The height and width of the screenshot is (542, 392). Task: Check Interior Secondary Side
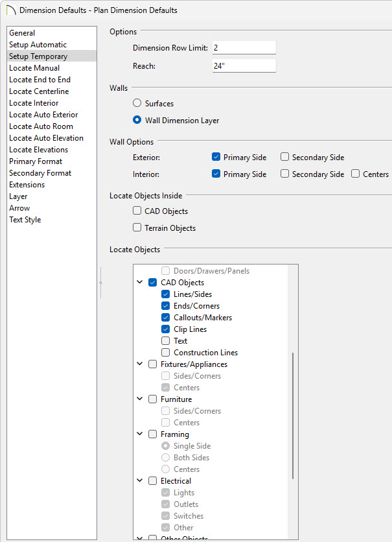(x=284, y=174)
